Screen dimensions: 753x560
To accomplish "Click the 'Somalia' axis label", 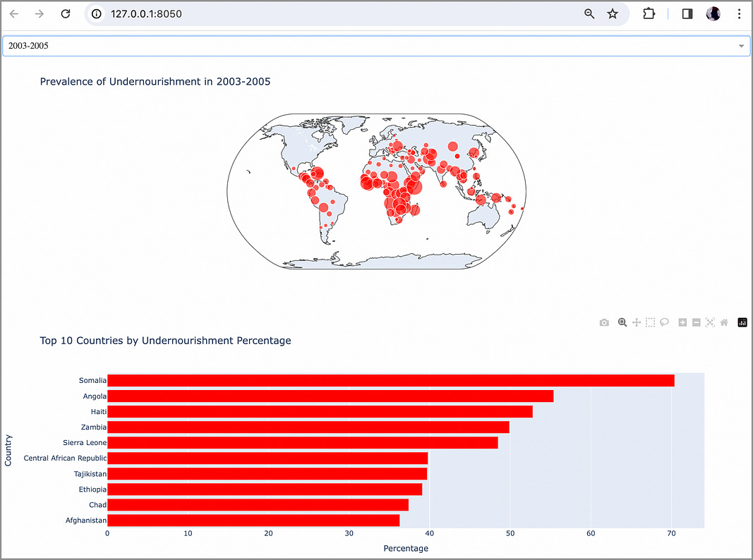I will [92, 381].
